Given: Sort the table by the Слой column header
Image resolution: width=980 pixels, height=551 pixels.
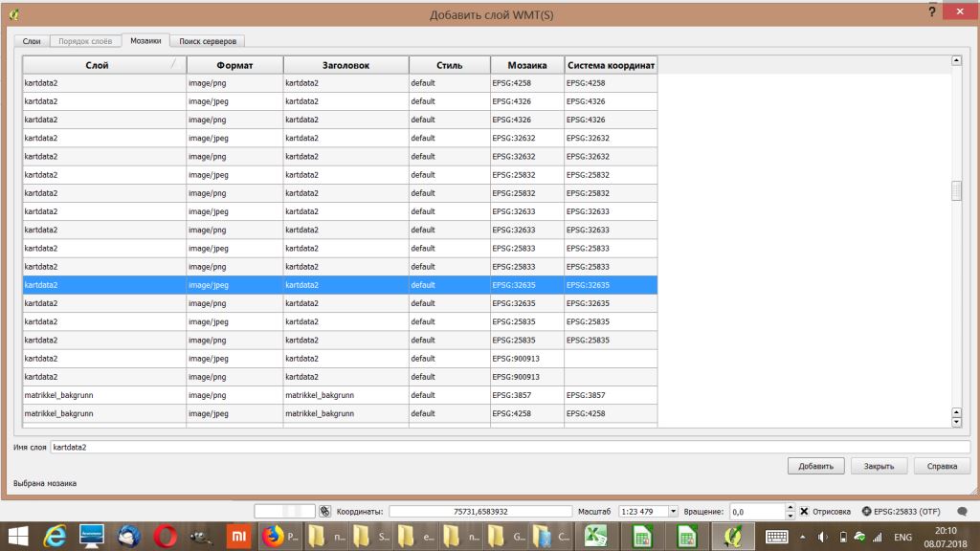Looking at the screenshot, I should click(x=103, y=65).
